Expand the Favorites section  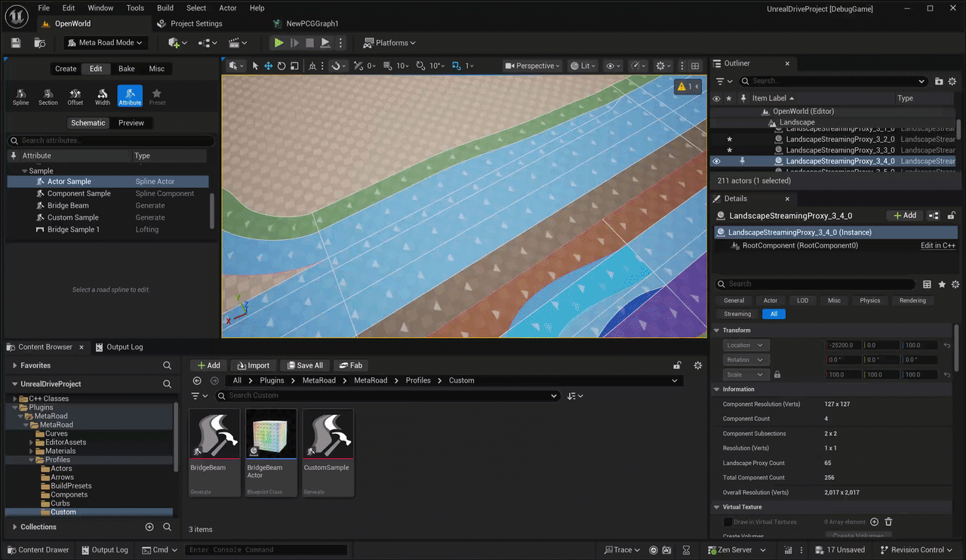tap(15, 365)
